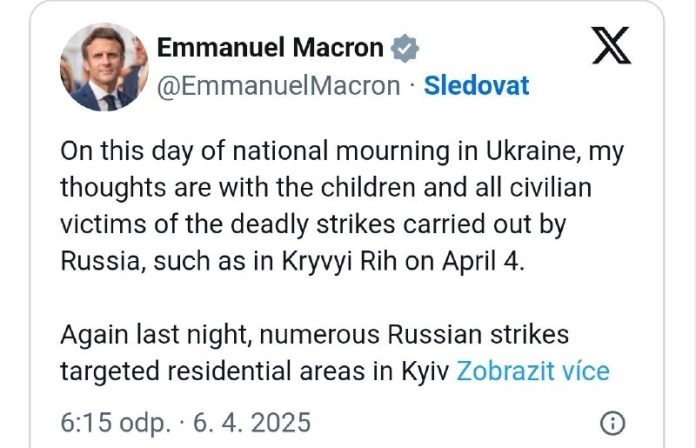Click the Emmanuel Macron display name
Viewport: 696px width, 448px height.
(270, 47)
